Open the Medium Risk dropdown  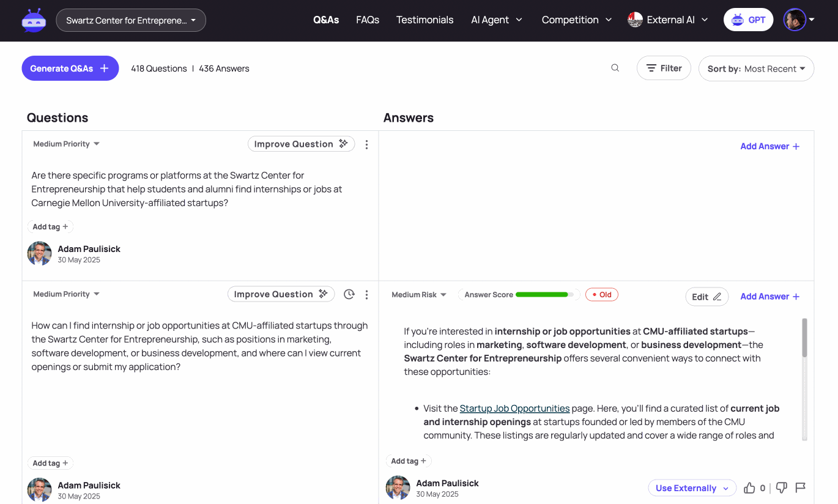click(x=419, y=295)
